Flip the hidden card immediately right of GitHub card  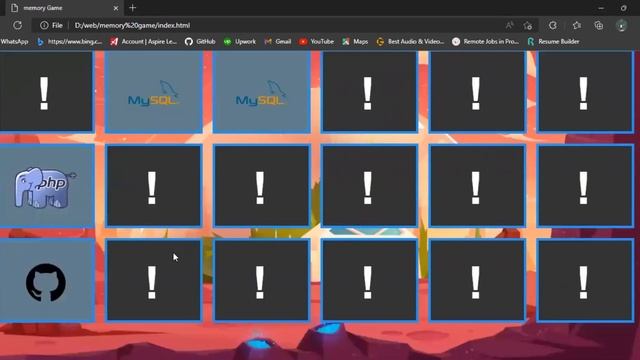click(x=154, y=281)
